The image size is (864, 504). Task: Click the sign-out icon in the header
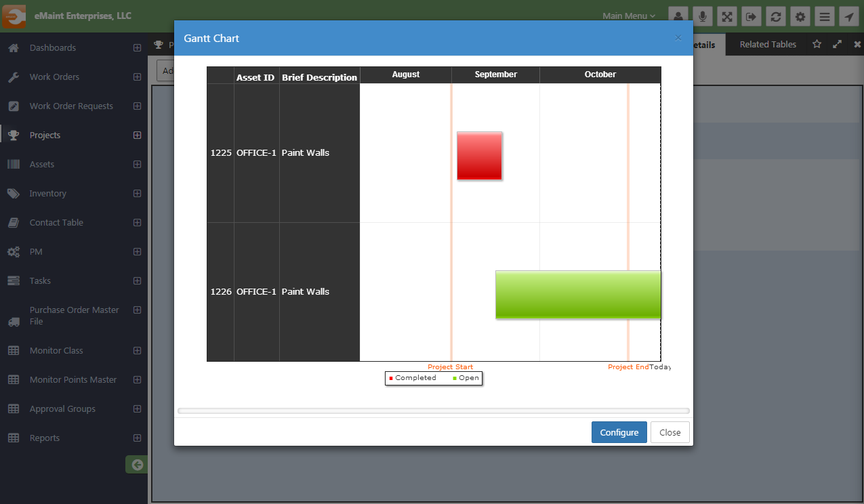click(751, 16)
